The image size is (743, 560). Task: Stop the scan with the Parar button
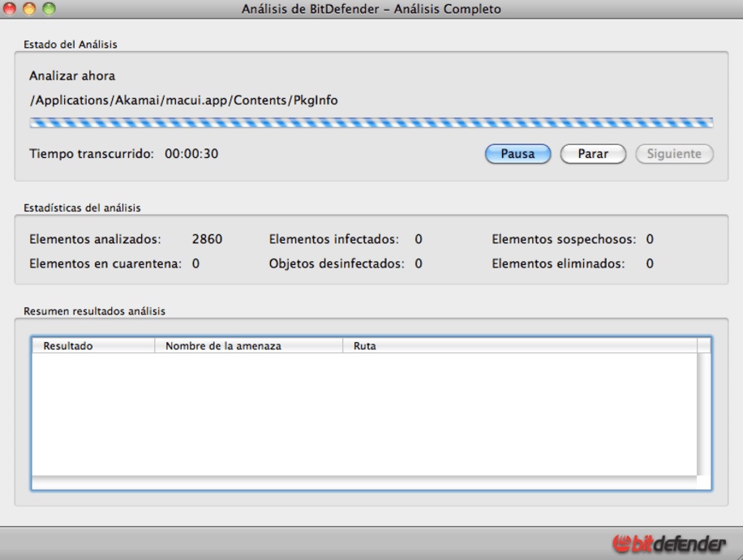pos(593,154)
